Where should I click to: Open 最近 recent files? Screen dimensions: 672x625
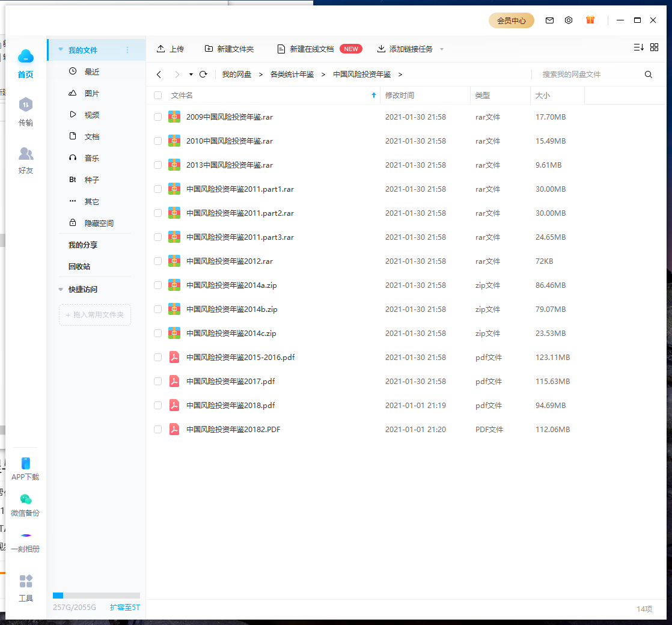pos(84,72)
